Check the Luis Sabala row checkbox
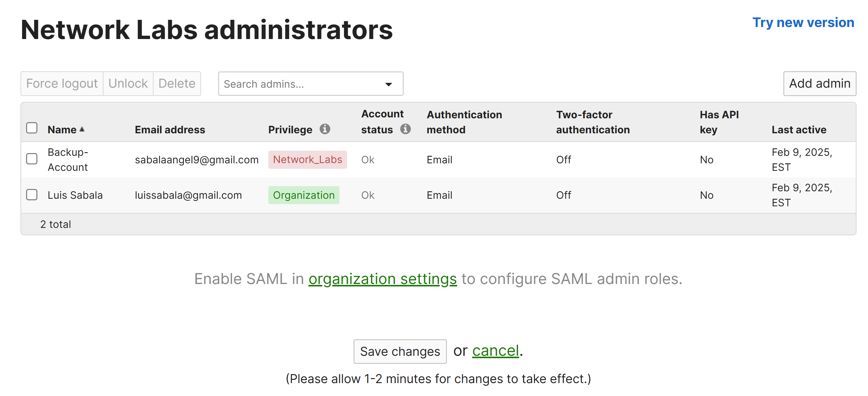 coord(32,195)
